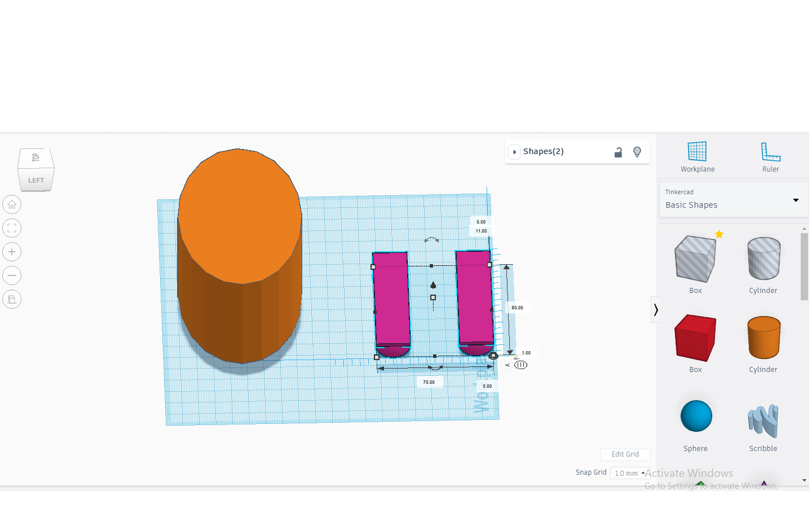Collapse the shapes side panel
Screen dimensions: 812x508
tap(655, 309)
